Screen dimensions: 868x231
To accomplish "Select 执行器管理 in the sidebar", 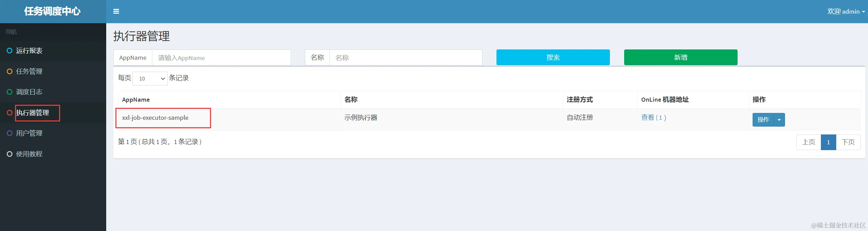I will coord(53,113).
